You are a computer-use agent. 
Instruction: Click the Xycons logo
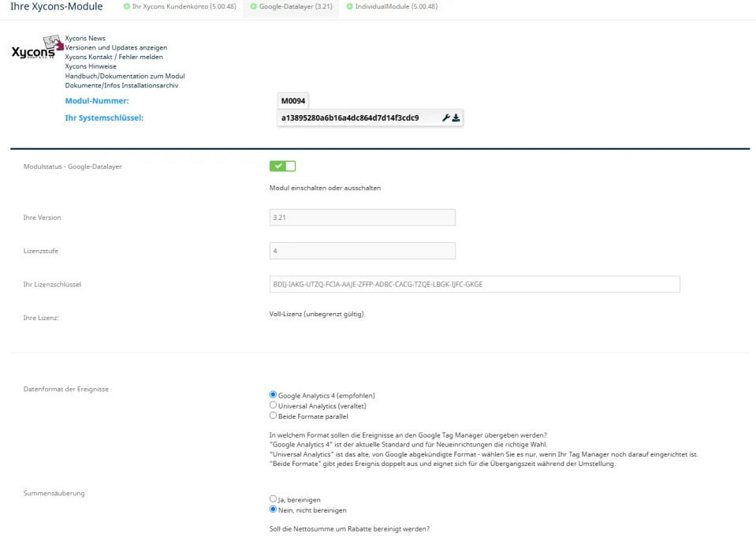pyautogui.click(x=37, y=47)
